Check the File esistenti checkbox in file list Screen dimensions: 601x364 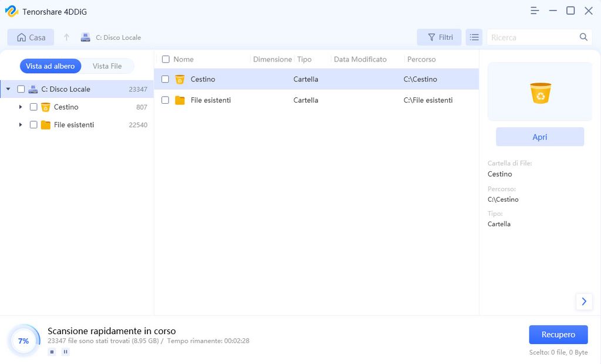(x=166, y=100)
